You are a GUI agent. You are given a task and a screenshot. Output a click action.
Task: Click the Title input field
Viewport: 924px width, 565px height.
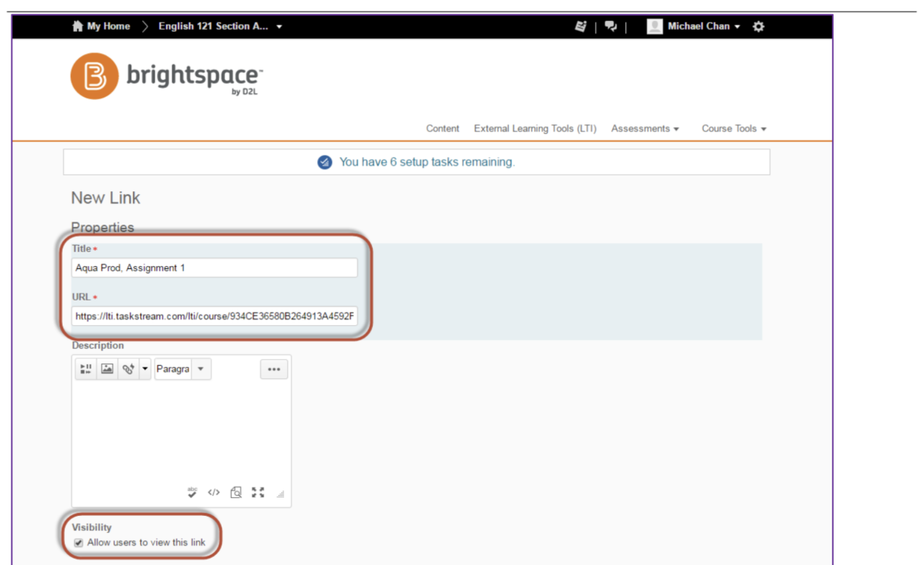point(214,268)
